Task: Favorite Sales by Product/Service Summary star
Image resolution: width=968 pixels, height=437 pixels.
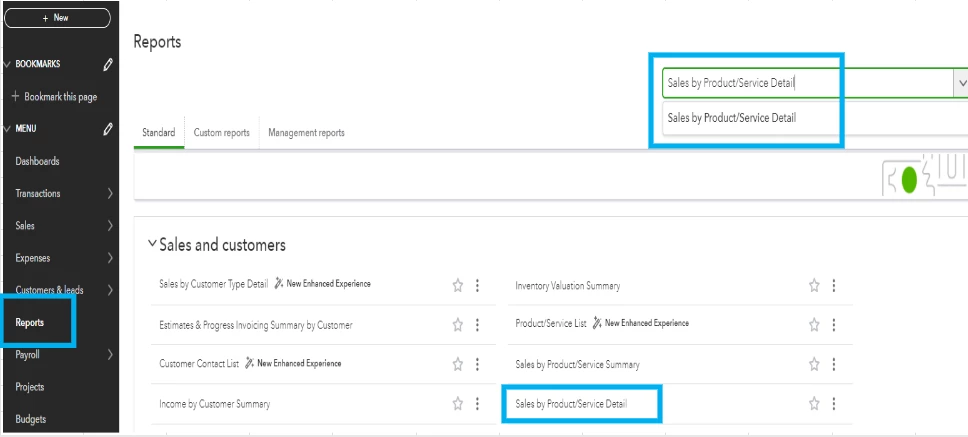Action: (x=814, y=364)
